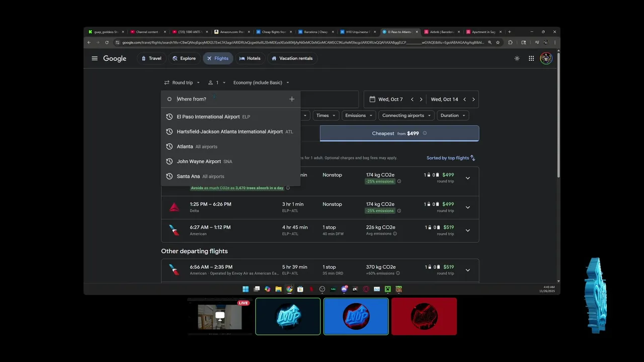644x362 pixels.
Task: Select the LIVE camera scene thumbnail
Action: [x=220, y=316]
